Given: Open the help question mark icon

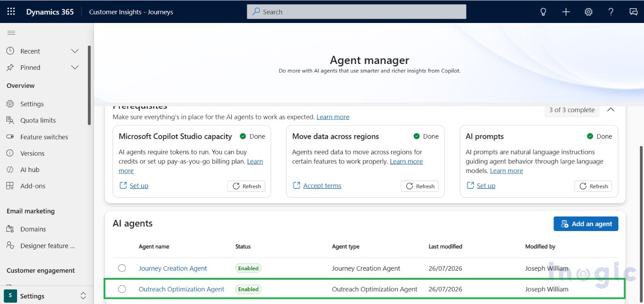Looking at the screenshot, I should pos(611,12).
